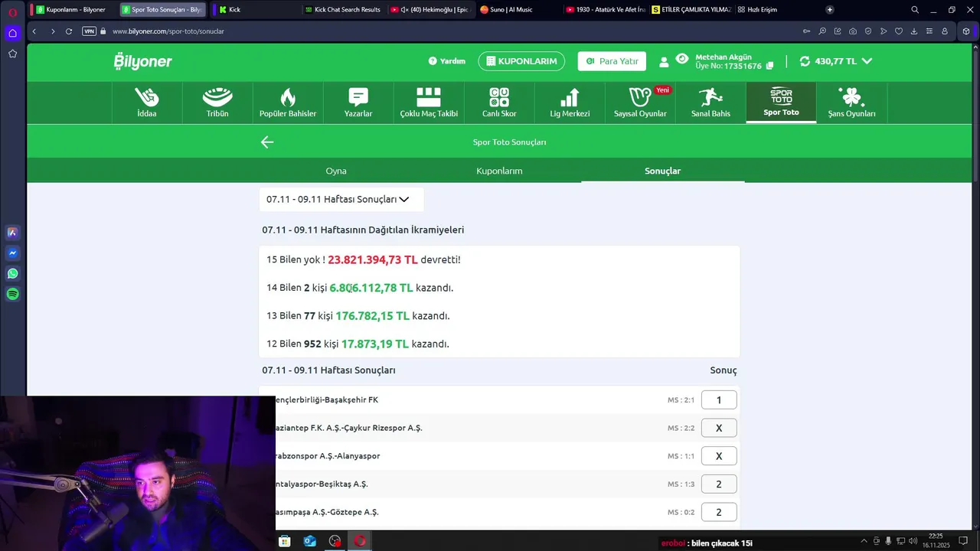This screenshot has height=551, width=980.
Task: Switch to the Sonuçlar tab
Action: pyautogui.click(x=662, y=171)
